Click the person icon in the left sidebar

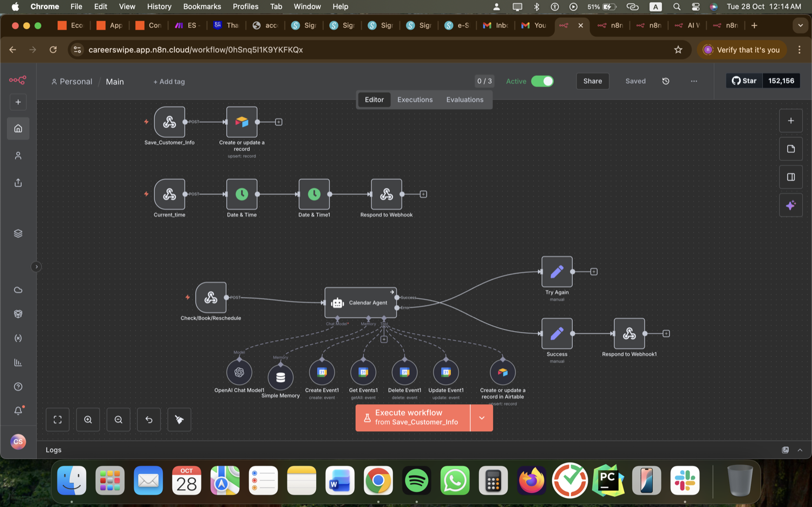tap(18, 156)
